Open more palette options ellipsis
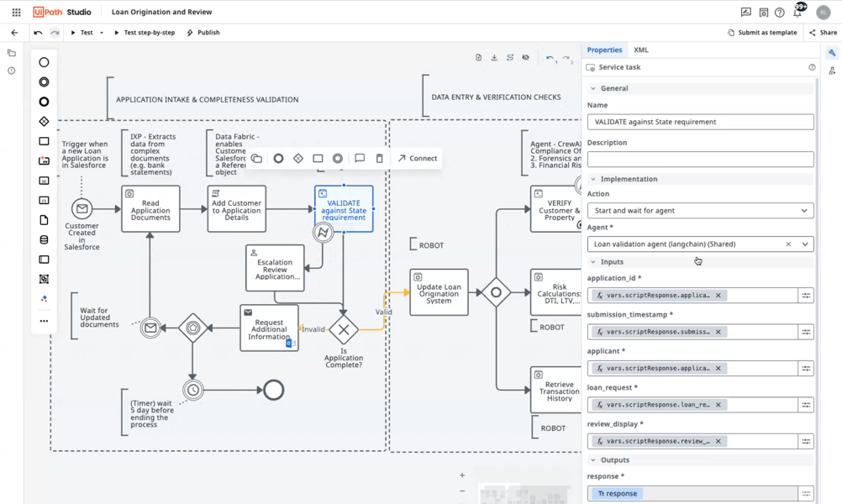 click(44, 321)
